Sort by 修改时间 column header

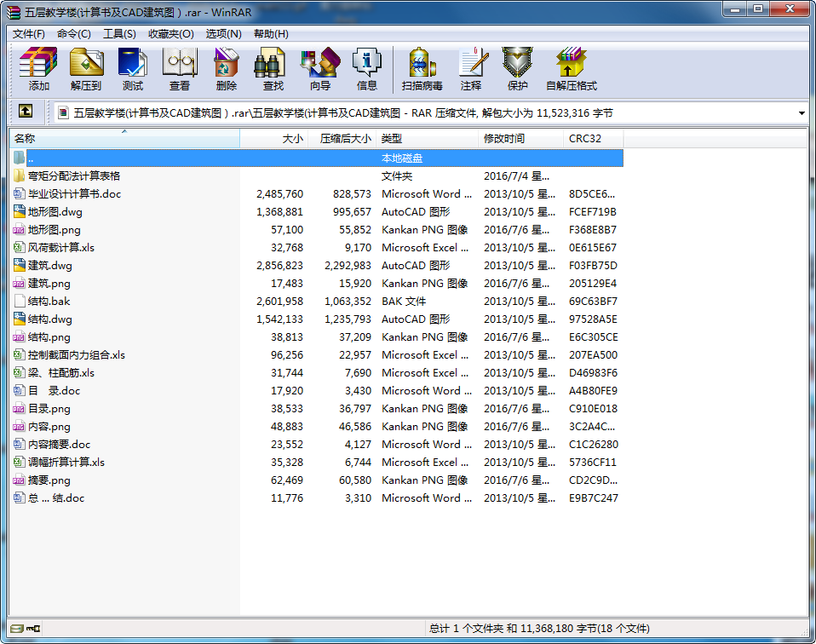click(520, 139)
